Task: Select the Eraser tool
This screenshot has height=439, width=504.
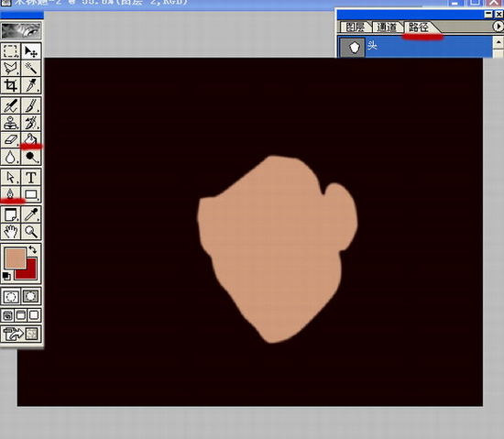Action: coord(11,140)
